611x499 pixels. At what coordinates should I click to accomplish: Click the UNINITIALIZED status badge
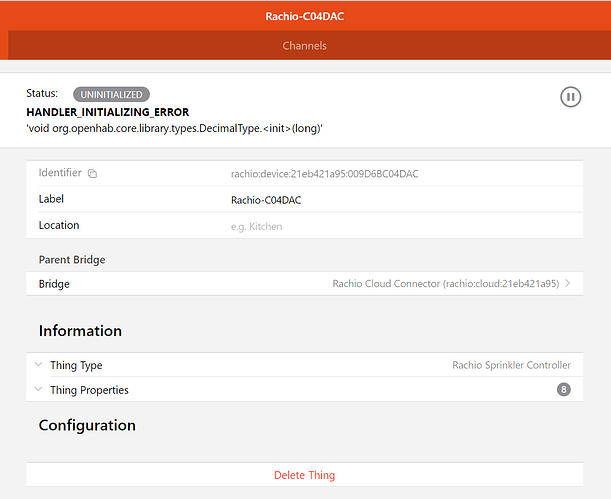111,95
